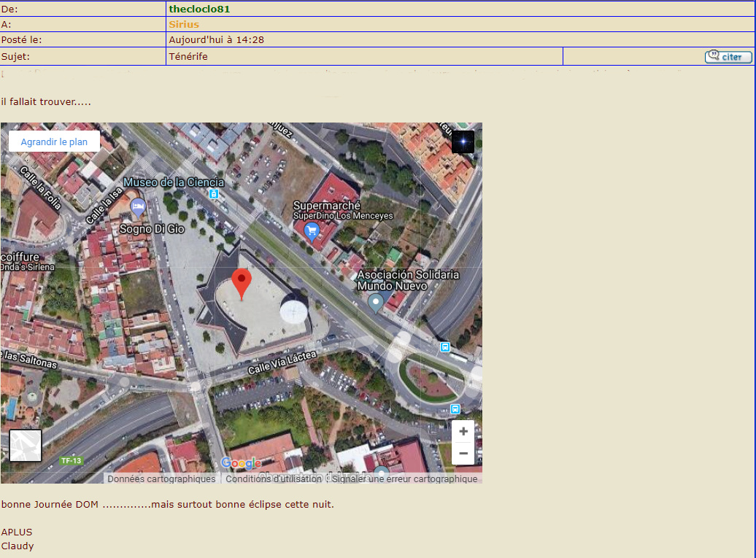Click the 'bonne Journée DOM' message line

point(167,505)
